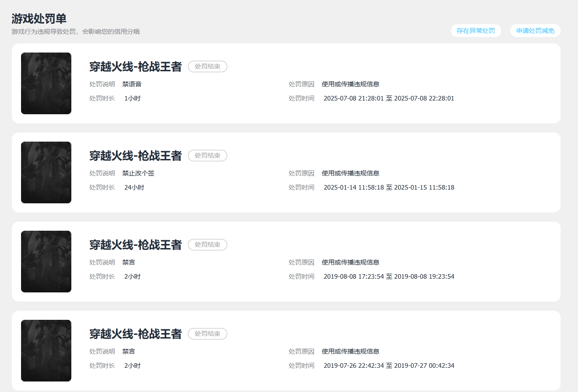The image size is (578, 392).
Task: Click the bottom penalty record's game icon
Action: (x=46, y=350)
